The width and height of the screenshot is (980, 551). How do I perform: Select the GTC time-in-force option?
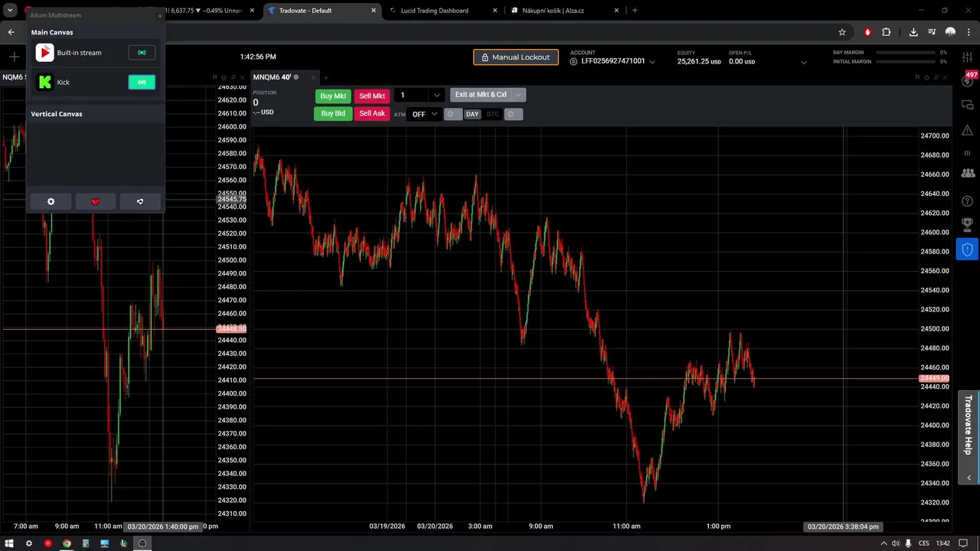[492, 114]
